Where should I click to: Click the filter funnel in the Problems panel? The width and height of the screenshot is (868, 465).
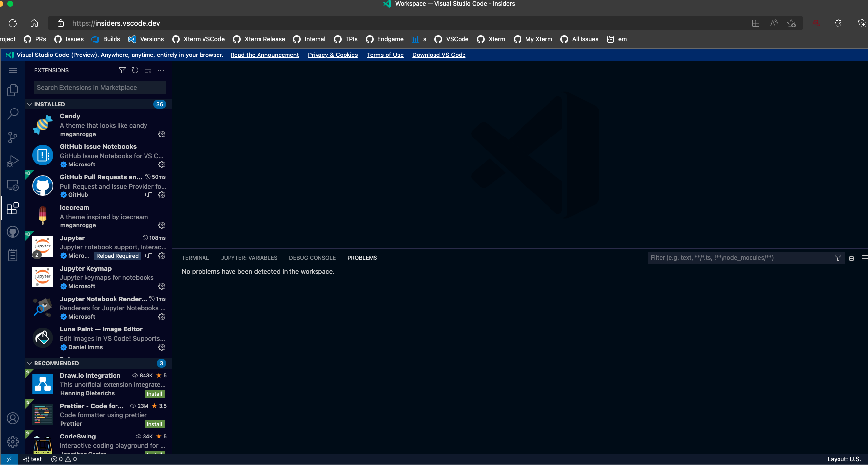coord(837,257)
